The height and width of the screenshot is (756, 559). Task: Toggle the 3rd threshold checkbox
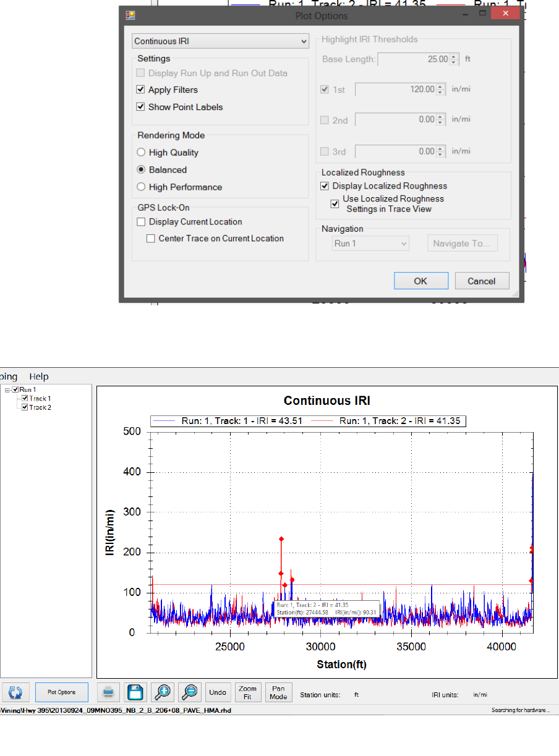(x=325, y=151)
